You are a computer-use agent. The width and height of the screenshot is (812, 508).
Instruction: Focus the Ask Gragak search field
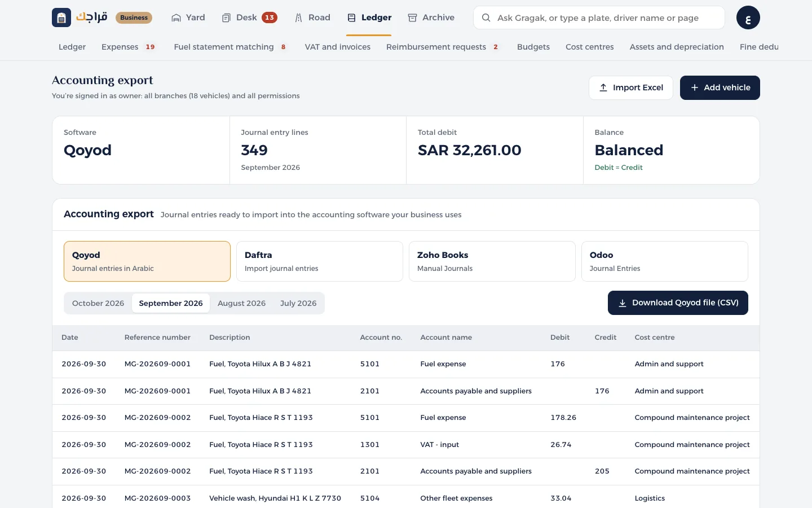(599, 17)
